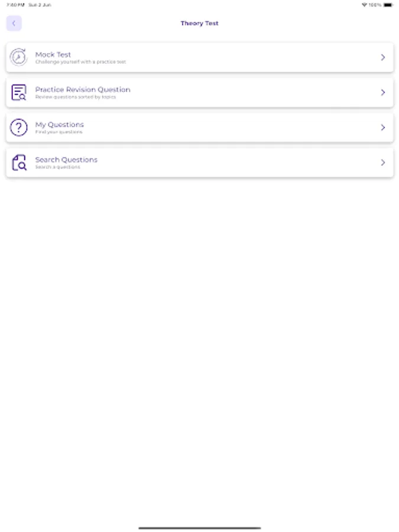Open the Search Questions chevron arrow
This screenshot has width=399, height=532.
coord(382,163)
